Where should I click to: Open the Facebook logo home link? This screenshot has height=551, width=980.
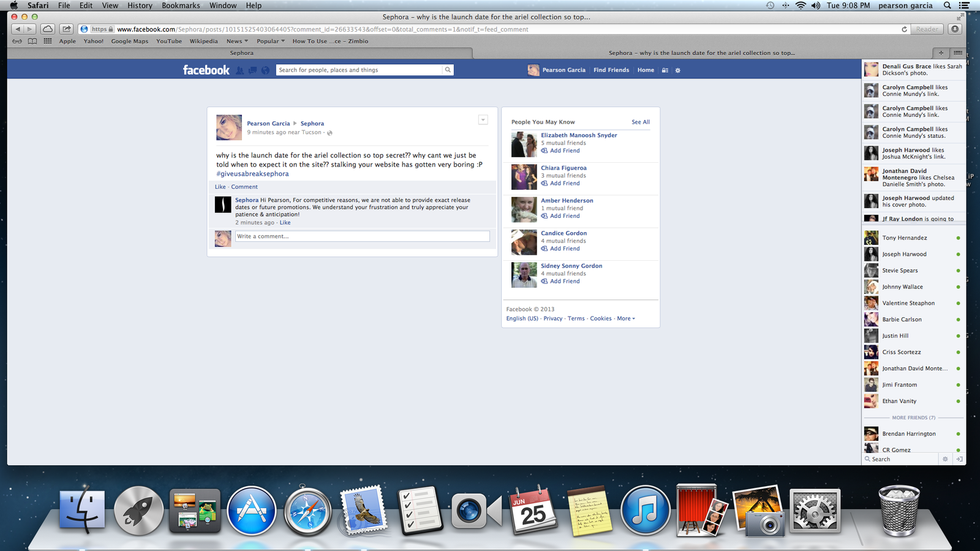pyautogui.click(x=206, y=70)
